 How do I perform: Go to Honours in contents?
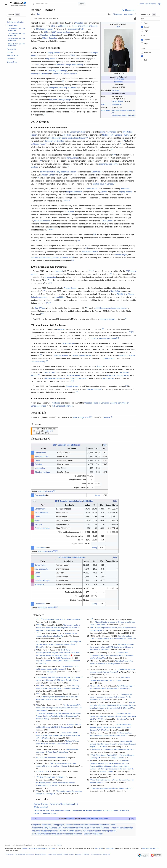(10, 52)
